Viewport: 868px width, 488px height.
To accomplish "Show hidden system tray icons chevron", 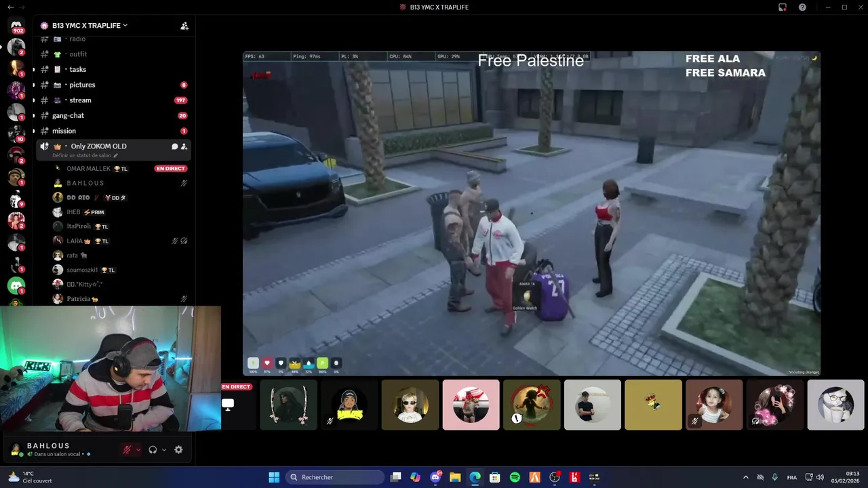I will (746, 477).
